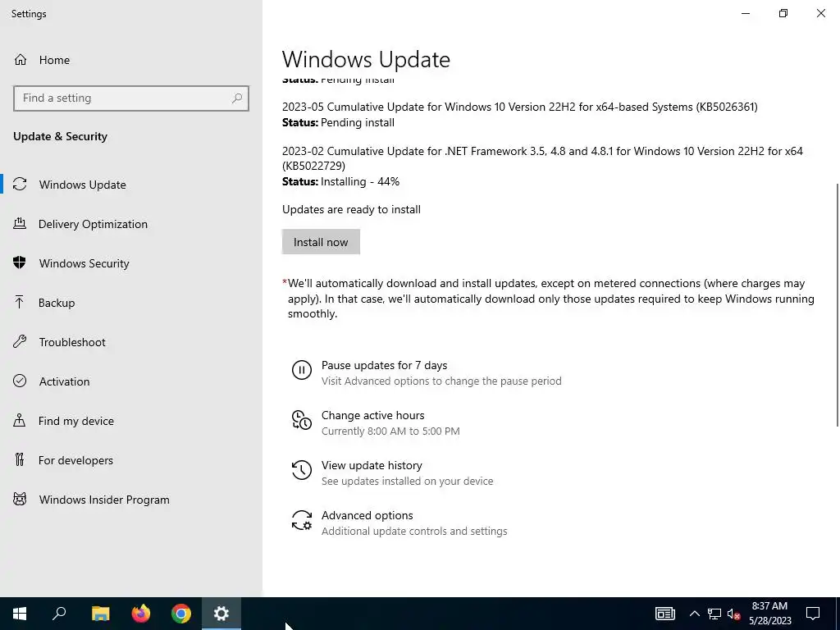Click the vertical scrollbar of update list
Viewport: 840px width, 630px height.
click(x=838, y=304)
